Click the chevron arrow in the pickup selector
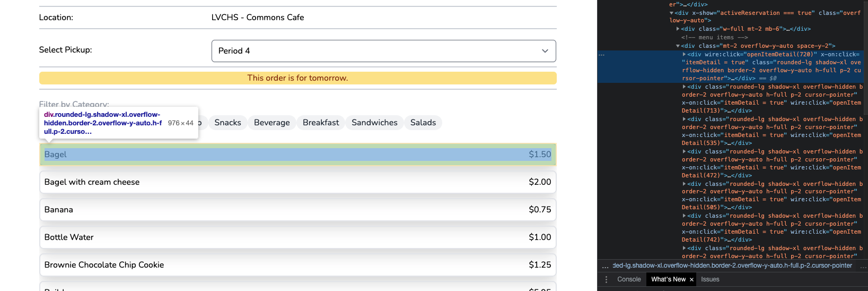Screen dimensions: 868x291 (x=545, y=51)
